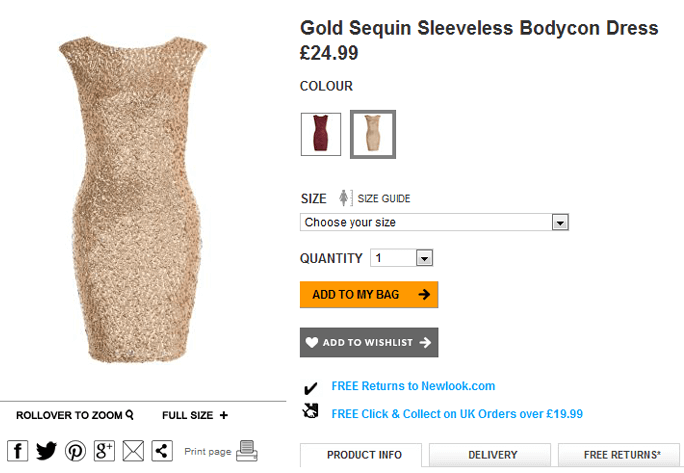The image size is (684, 473).
Task: Select the Product Info tab
Action: coord(364,455)
